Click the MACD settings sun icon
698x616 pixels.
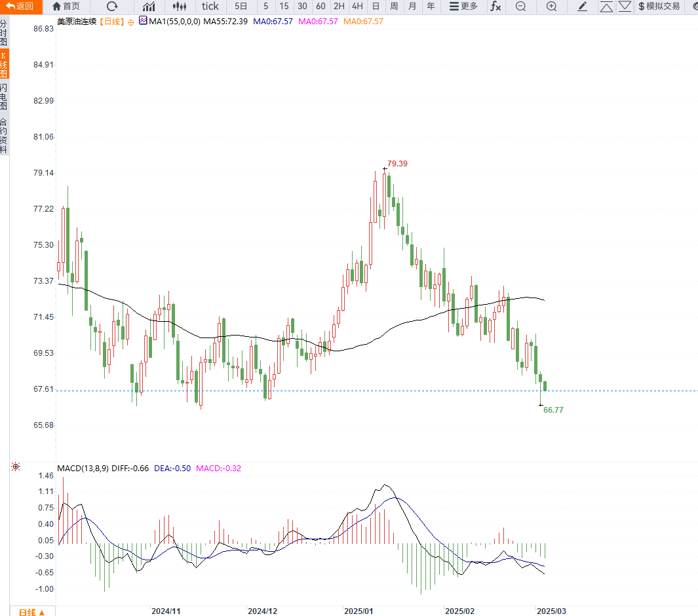(16, 467)
